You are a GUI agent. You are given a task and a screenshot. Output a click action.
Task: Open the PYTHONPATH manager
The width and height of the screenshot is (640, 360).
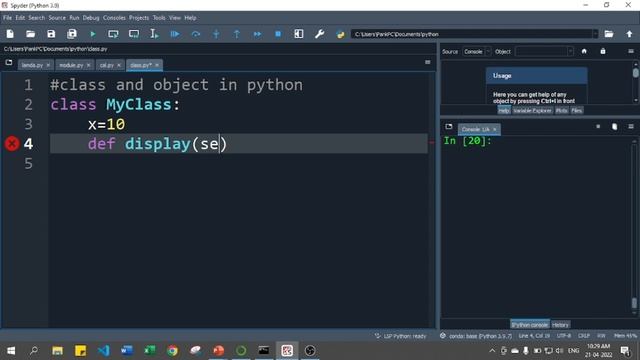[x=340, y=35]
